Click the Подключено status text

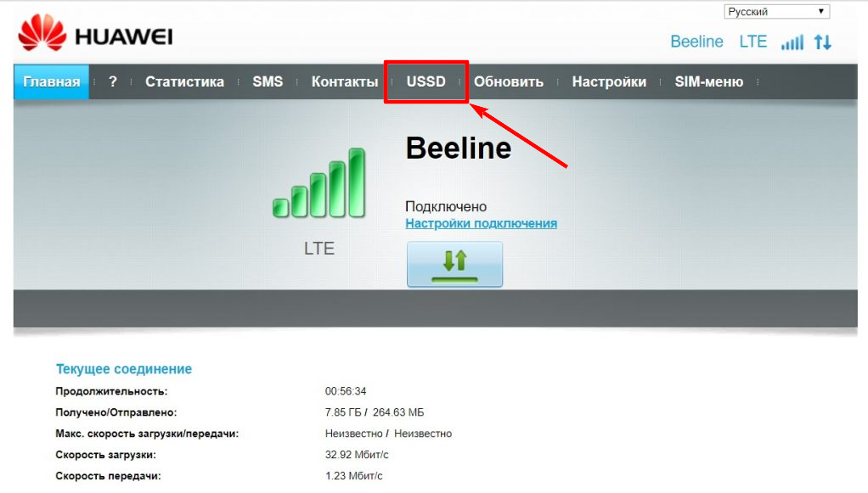click(446, 206)
